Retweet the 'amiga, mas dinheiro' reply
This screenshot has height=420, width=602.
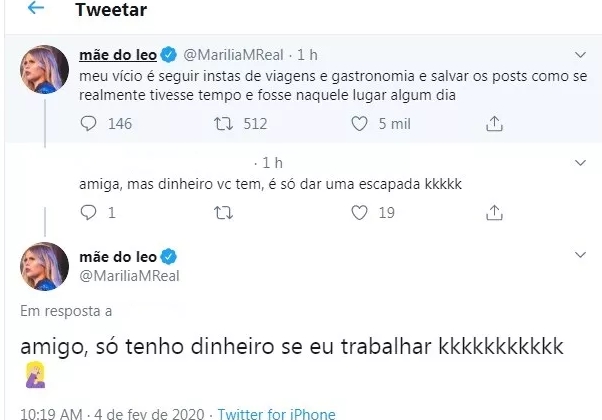pos(228,212)
